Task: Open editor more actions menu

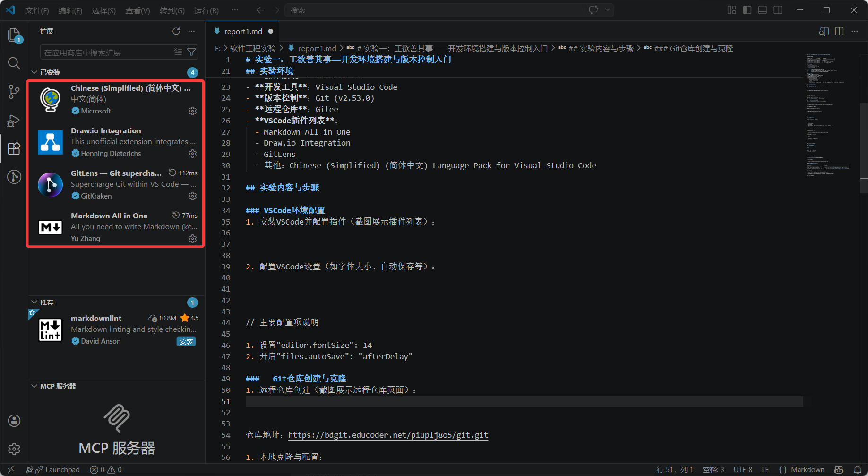Action: coord(855,31)
